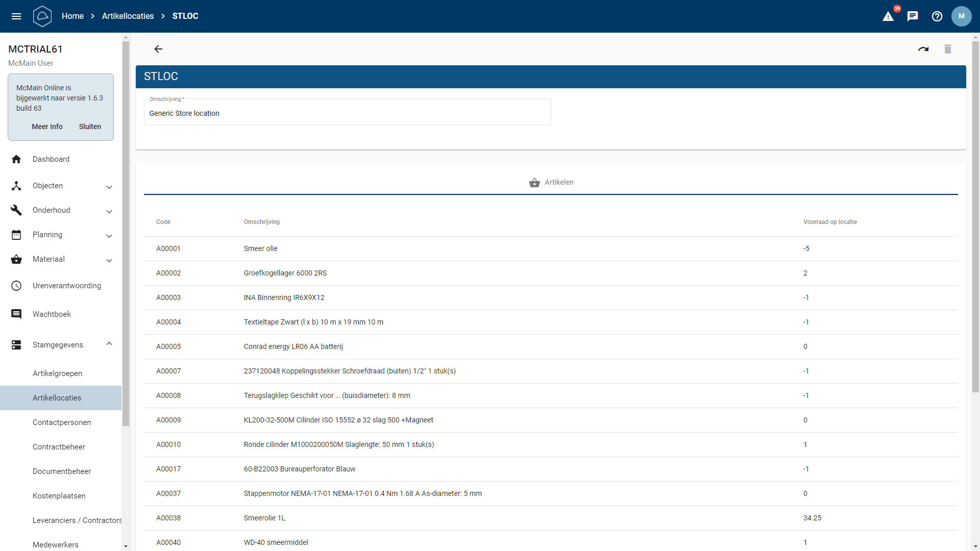The width and height of the screenshot is (980, 551).
Task: Click the Meer Info button
Action: (47, 127)
